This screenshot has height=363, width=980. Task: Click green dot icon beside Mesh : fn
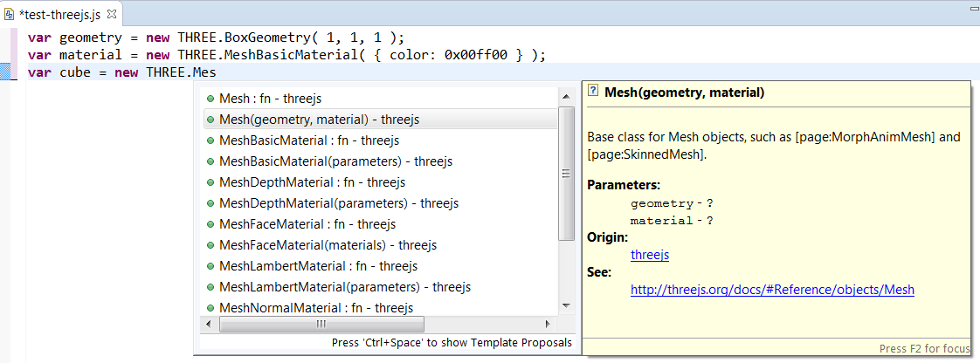[210, 99]
